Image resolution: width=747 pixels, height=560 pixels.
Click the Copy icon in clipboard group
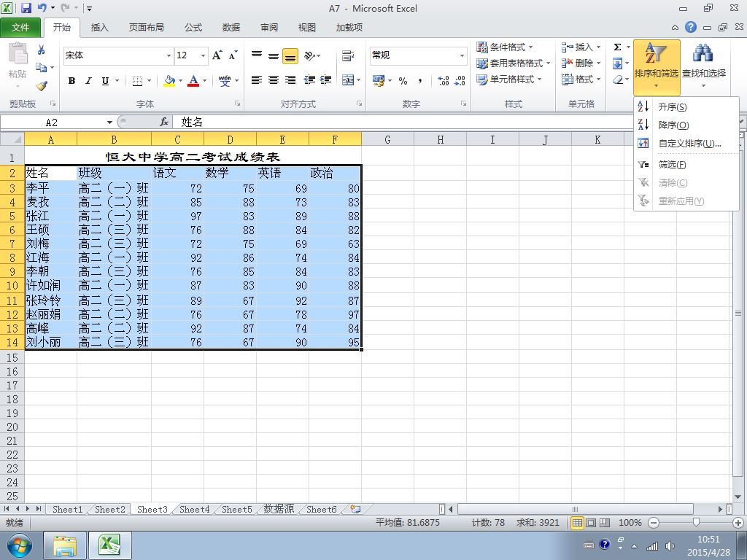[42, 68]
